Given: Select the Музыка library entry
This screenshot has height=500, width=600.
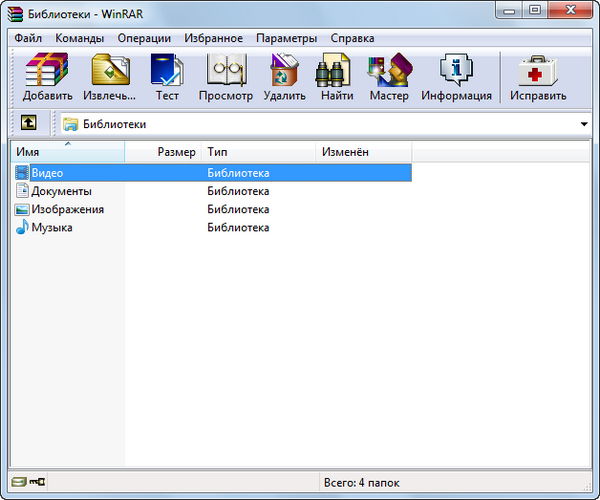Looking at the screenshot, I should point(51,228).
